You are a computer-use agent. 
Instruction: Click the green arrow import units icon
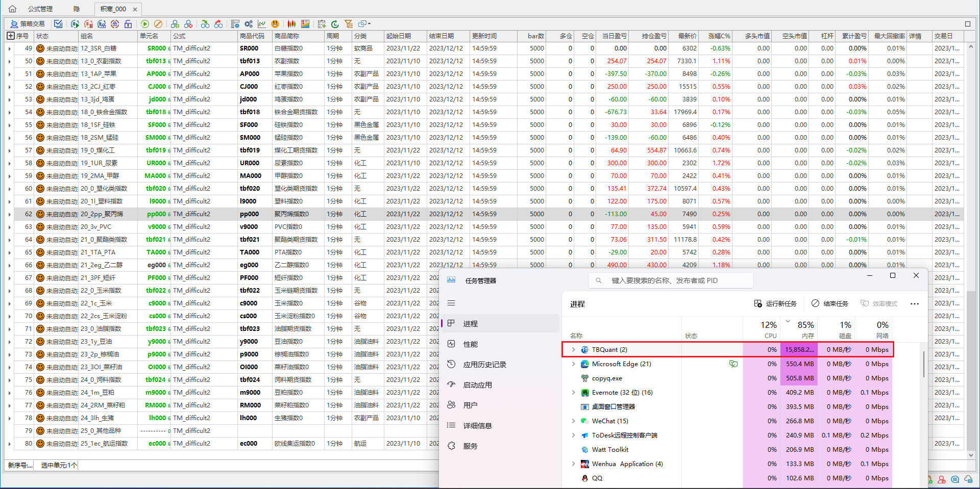[x=205, y=24]
